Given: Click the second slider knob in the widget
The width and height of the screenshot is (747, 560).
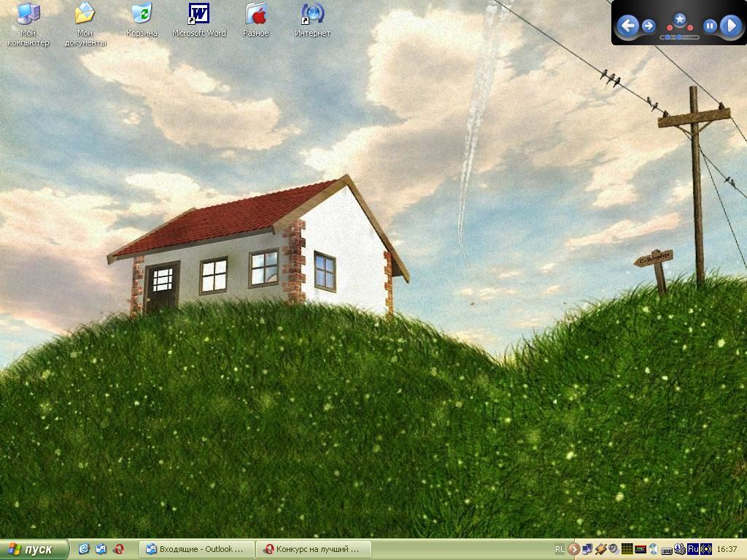Looking at the screenshot, I should [x=679, y=37].
